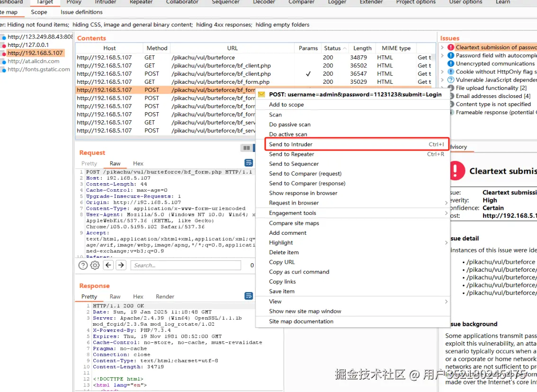Click the request Search input field
Screen dimensions: 537x392
pos(186,265)
